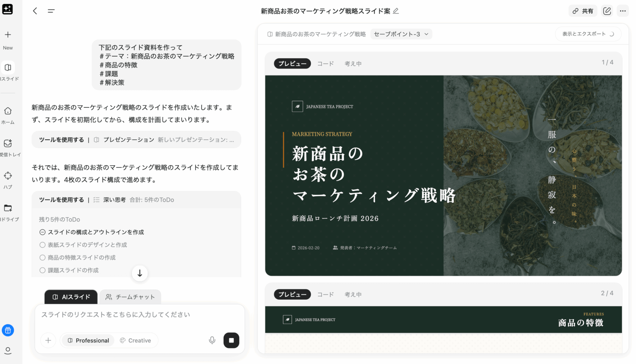Click the gift icon in sidebar
Screen dimensions: 636x364
8,330
